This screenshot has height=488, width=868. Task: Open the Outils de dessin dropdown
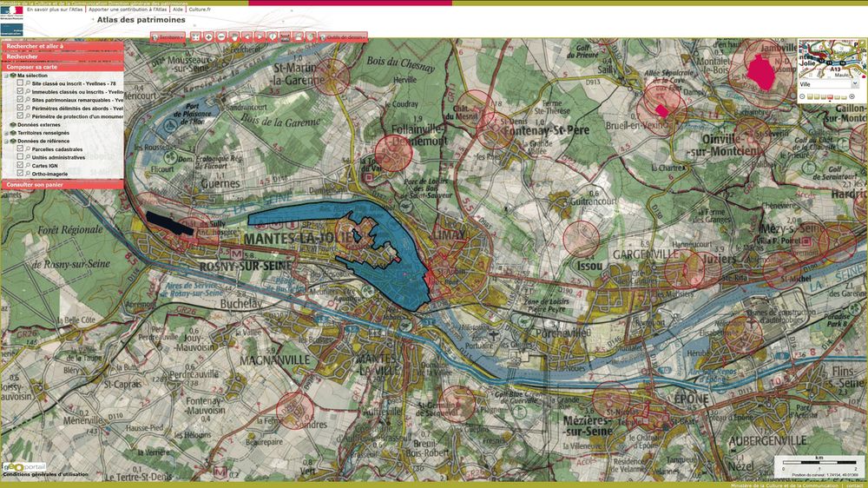[343, 37]
